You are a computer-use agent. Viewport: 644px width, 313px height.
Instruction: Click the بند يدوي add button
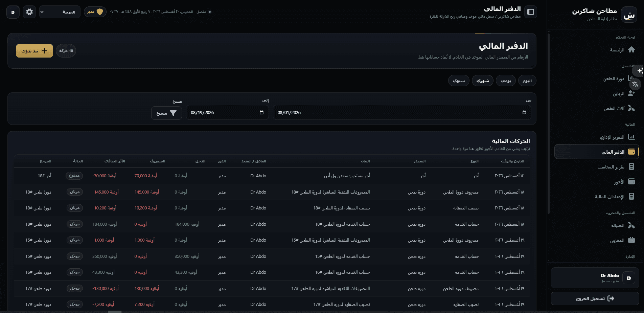tap(34, 51)
